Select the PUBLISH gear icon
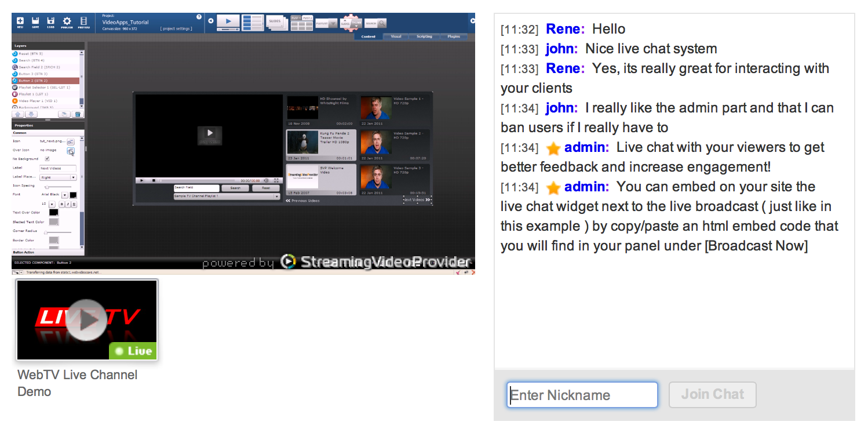The width and height of the screenshot is (868, 436). pyautogui.click(x=67, y=22)
